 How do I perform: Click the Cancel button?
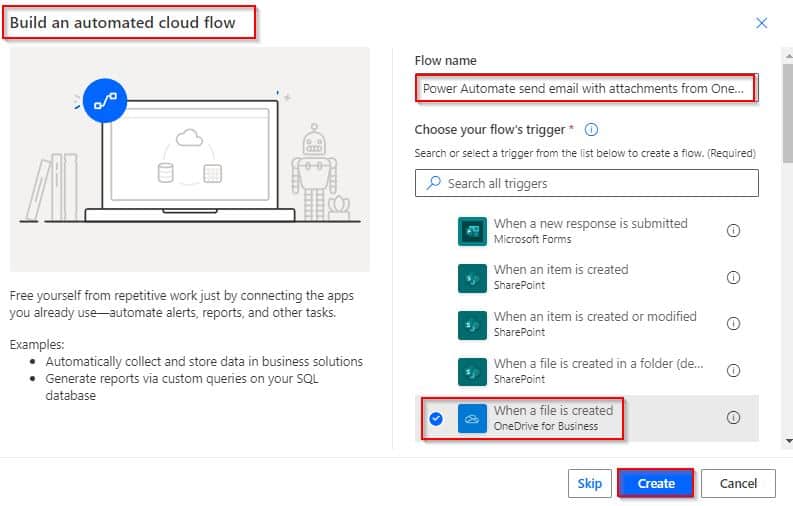(x=738, y=484)
